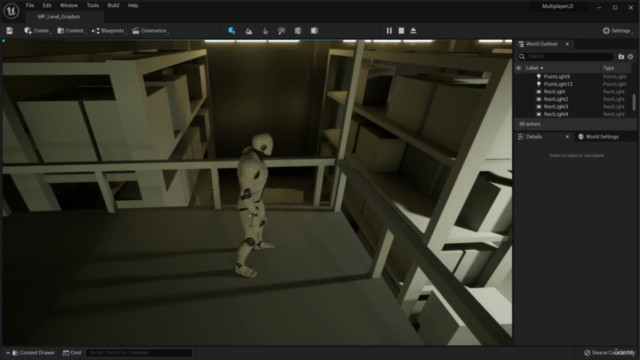Click the Unreal Engine logo icon
The width and height of the screenshot is (640, 360).
(x=11, y=11)
